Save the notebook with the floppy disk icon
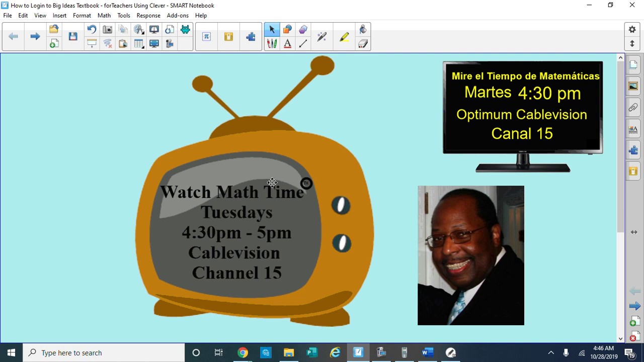Image resolution: width=644 pixels, height=362 pixels. coord(73,36)
